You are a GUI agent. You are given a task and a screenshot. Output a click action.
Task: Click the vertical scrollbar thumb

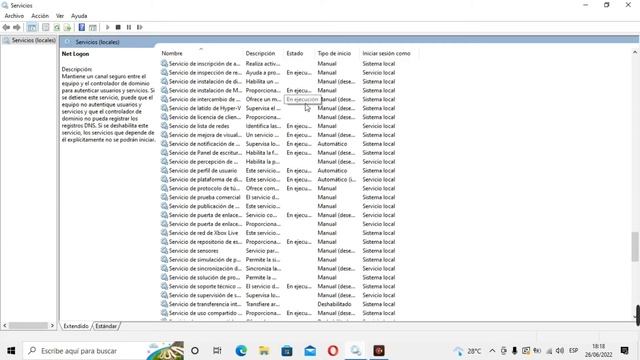[x=635, y=247]
